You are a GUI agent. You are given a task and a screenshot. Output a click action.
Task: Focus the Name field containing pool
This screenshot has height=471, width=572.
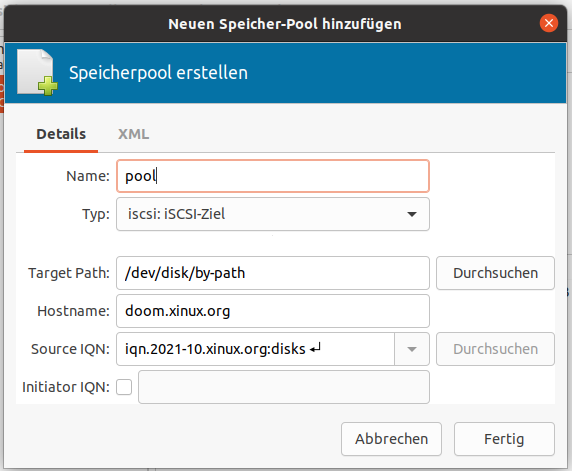point(273,176)
